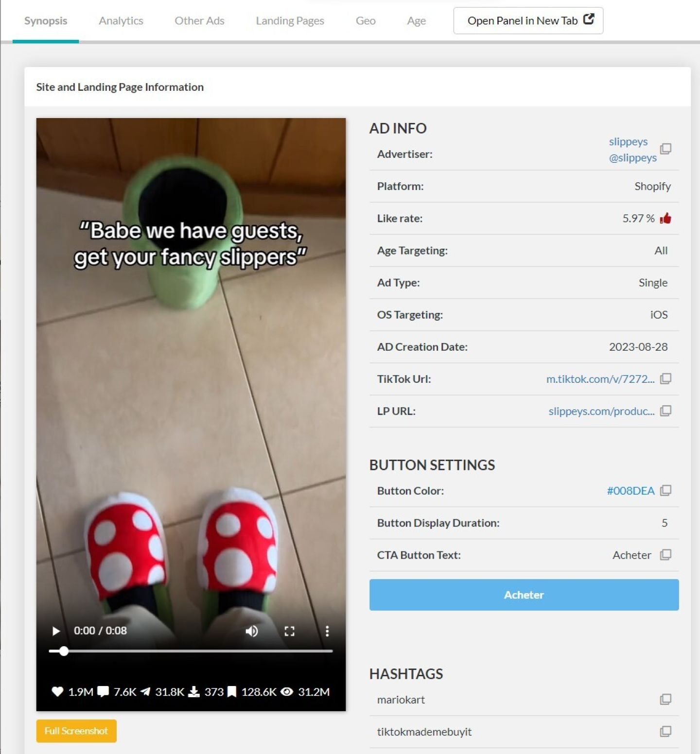Click Open Panel in New Tab
The image size is (700, 754).
point(528,21)
